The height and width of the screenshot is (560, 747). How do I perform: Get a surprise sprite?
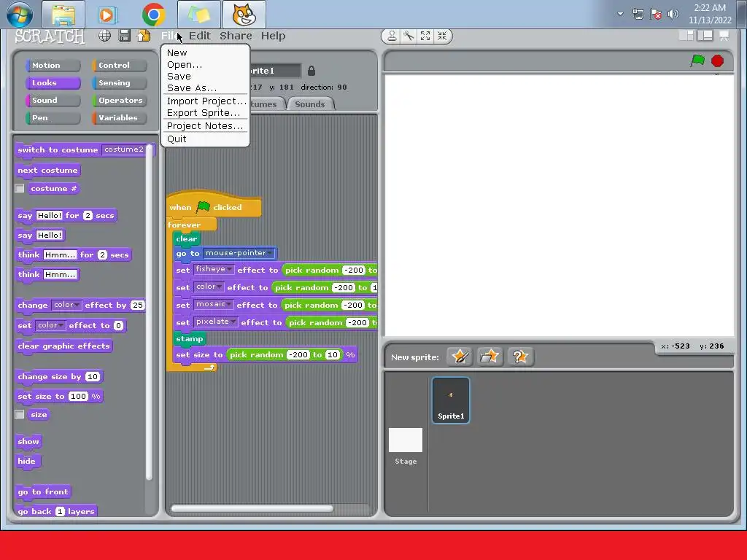point(520,357)
